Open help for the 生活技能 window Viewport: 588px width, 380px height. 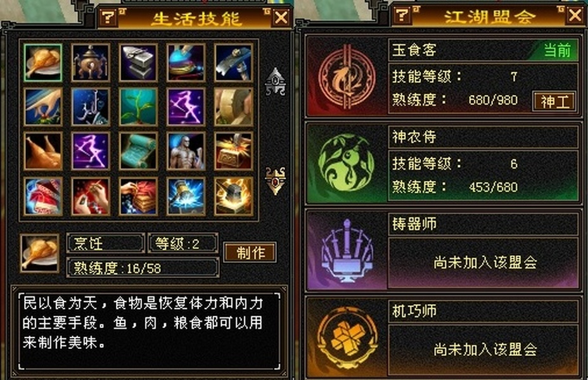[x=109, y=17]
